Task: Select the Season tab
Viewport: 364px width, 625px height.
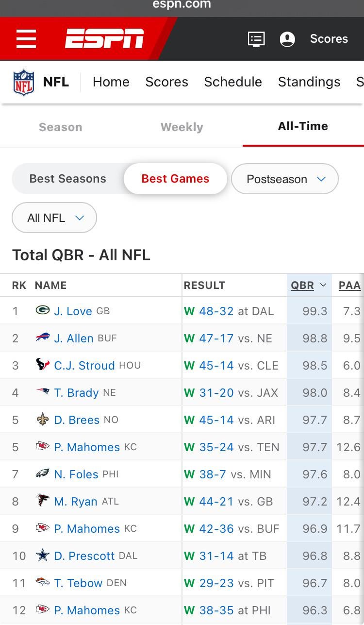Action: (61, 127)
